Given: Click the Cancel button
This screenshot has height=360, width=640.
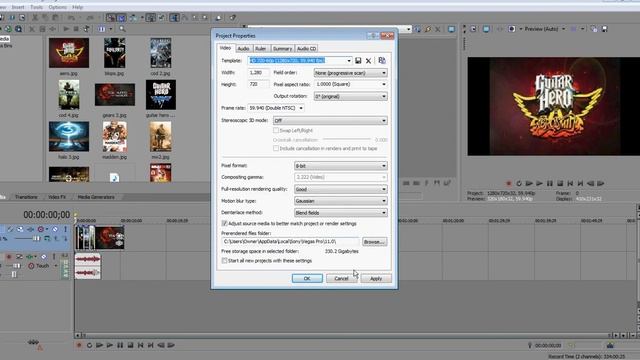Looking at the screenshot, I should (x=341, y=279).
